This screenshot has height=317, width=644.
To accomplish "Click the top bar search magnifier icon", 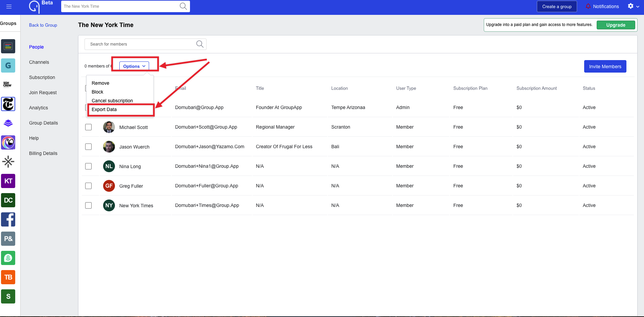I will pyautogui.click(x=183, y=6).
